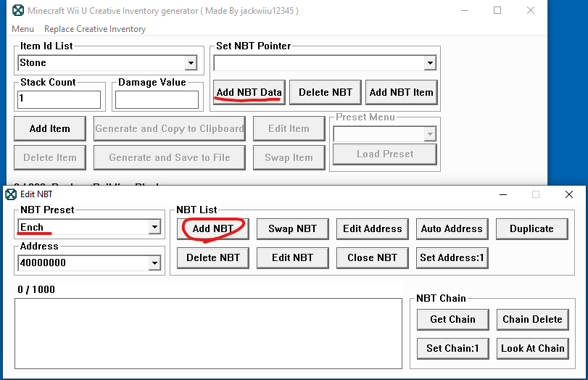
Task: Click the Delete NBT button in main window
Action: coord(326,92)
